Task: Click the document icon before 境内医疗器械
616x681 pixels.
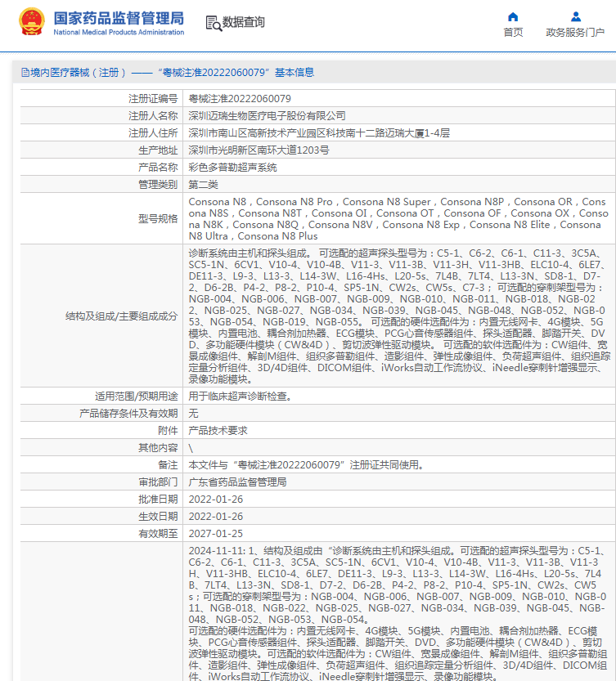Action: click(x=25, y=73)
